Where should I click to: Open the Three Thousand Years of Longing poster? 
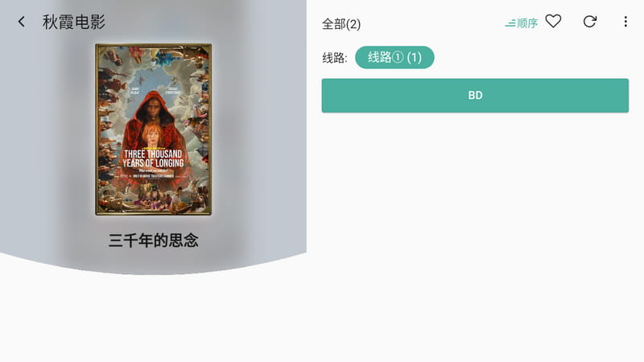153,130
